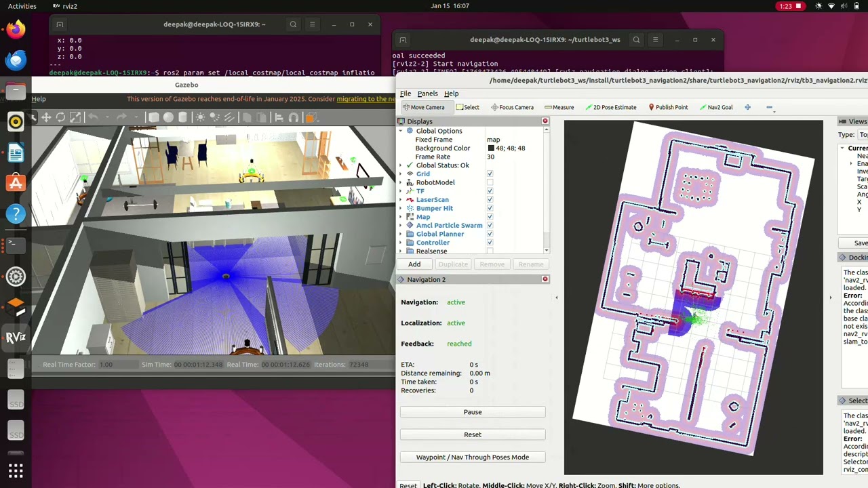Toggle the Global Planner checkbox

[x=490, y=234]
